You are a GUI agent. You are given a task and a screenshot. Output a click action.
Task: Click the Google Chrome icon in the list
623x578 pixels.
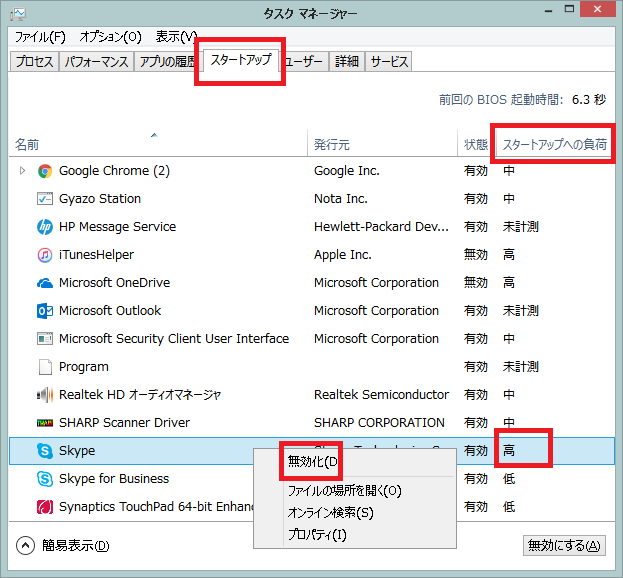pyautogui.click(x=45, y=171)
